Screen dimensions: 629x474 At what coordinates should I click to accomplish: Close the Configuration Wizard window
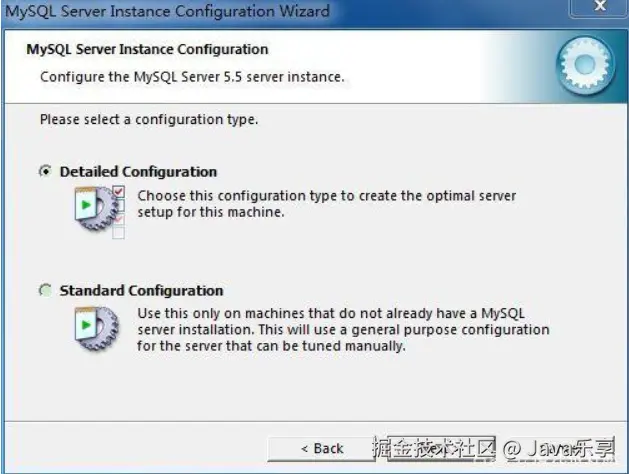pos(599,7)
